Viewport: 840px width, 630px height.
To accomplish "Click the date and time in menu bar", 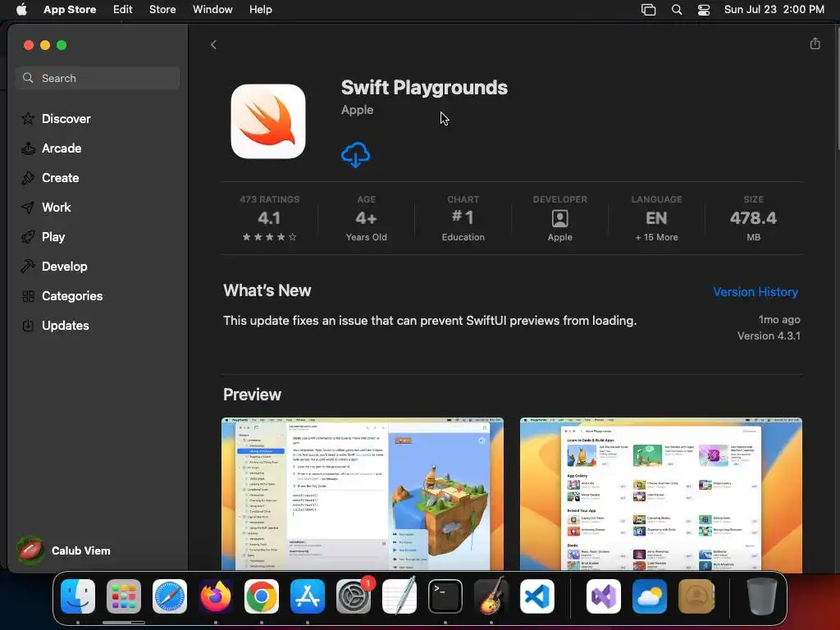I will [774, 10].
